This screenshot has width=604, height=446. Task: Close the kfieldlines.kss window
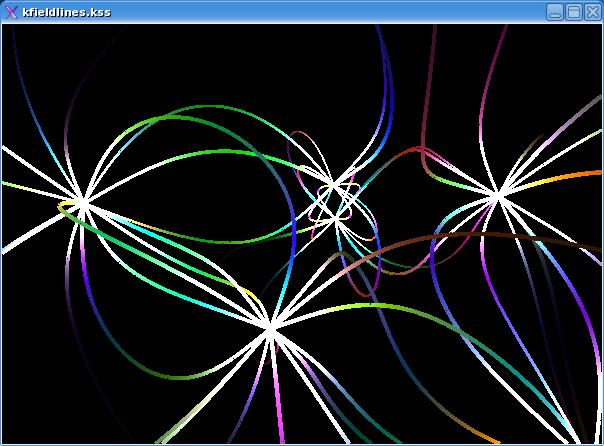(592, 12)
